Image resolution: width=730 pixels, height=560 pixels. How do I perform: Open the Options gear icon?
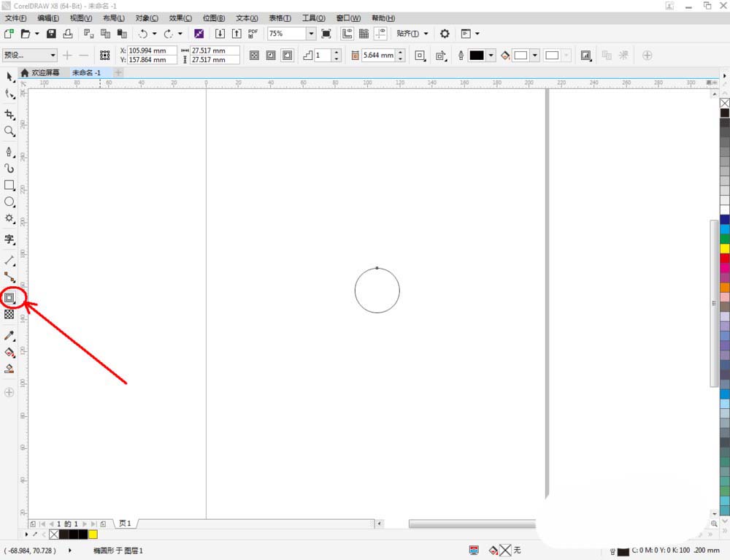[445, 34]
